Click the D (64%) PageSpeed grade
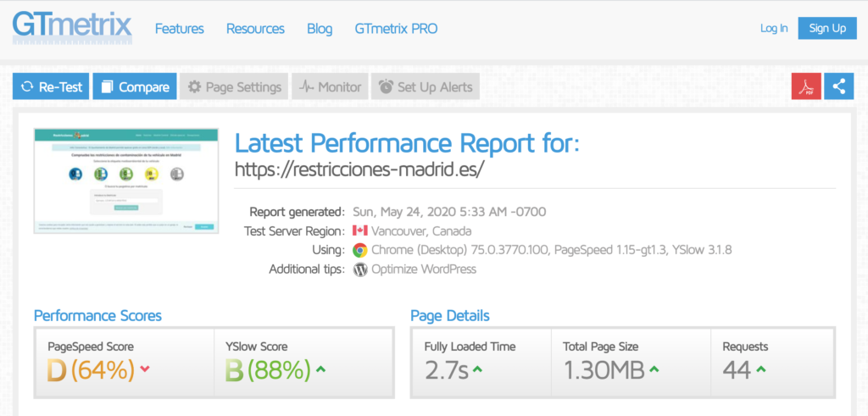The width and height of the screenshot is (868, 416). 91,370
